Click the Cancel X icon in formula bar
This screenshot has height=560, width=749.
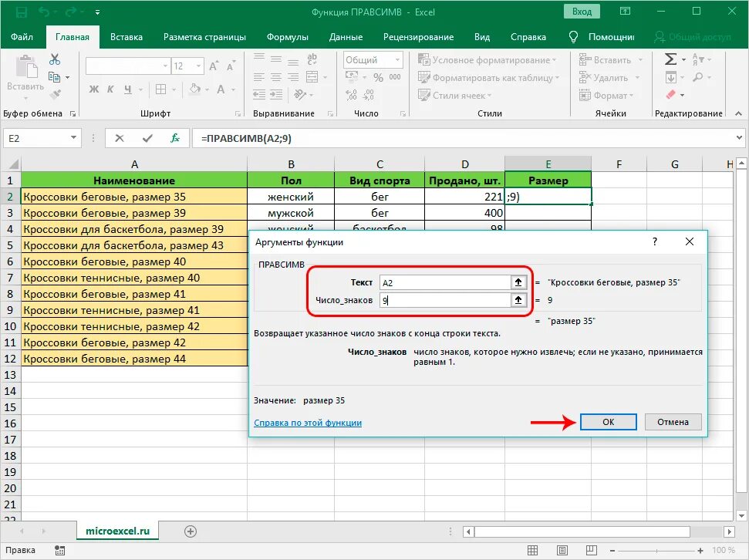120,139
